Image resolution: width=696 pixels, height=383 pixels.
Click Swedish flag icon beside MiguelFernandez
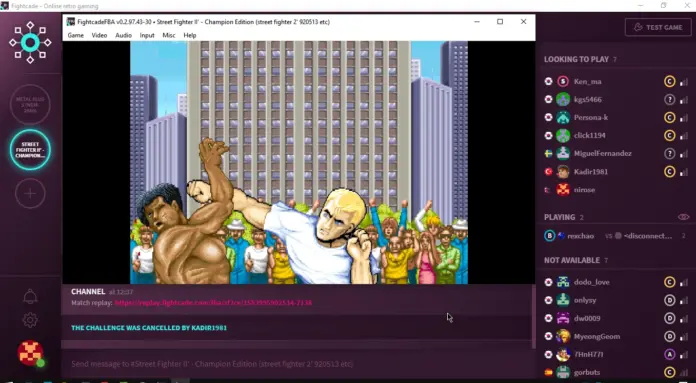(549, 154)
